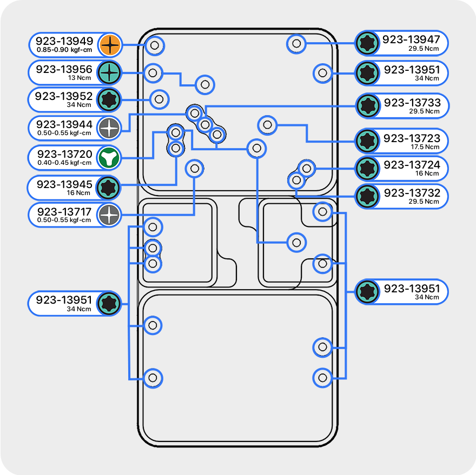Click the 0.40-0.45 kgf-cm torque specification
476x475 pixels.
[x=64, y=163]
